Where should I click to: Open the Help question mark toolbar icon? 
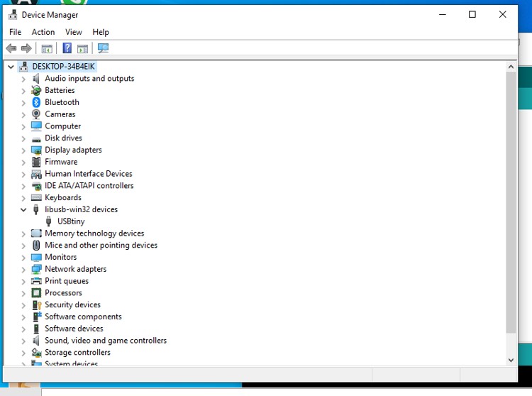(67, 48)
